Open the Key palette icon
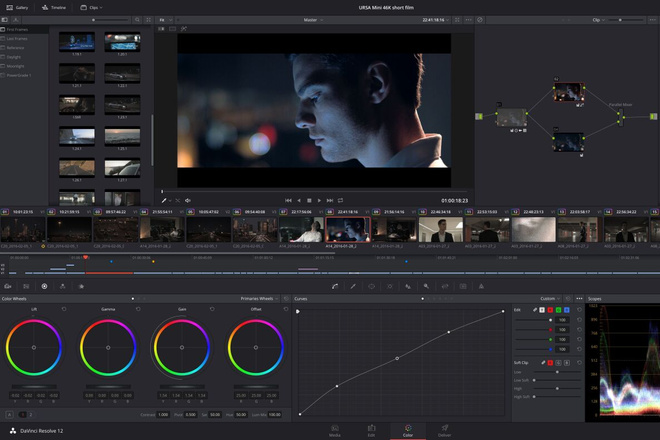Viewport: 660px width, 440px height. 426,286
